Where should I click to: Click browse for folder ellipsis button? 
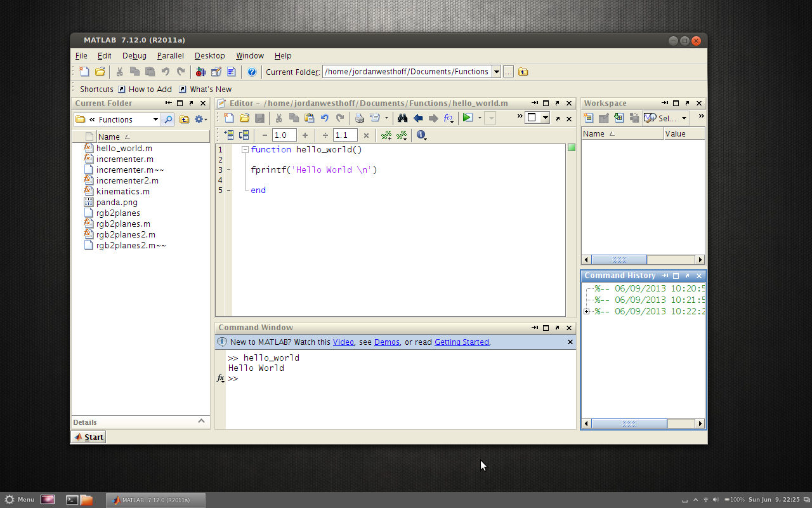pos(508,72)
